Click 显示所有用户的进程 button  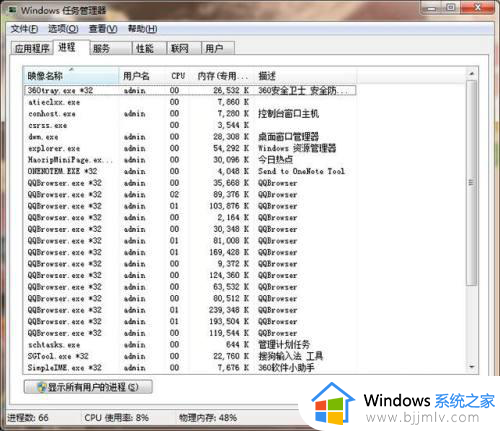88,387
